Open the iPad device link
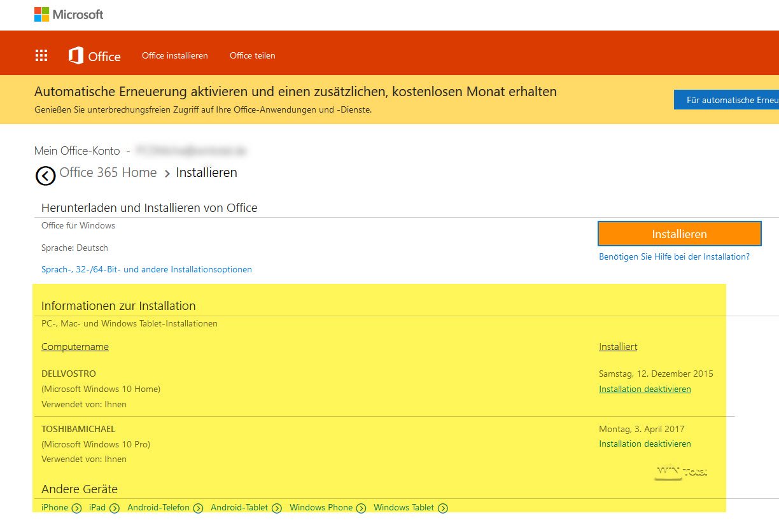The height and width of the screenshot is (532, 779). coord(97,507)
